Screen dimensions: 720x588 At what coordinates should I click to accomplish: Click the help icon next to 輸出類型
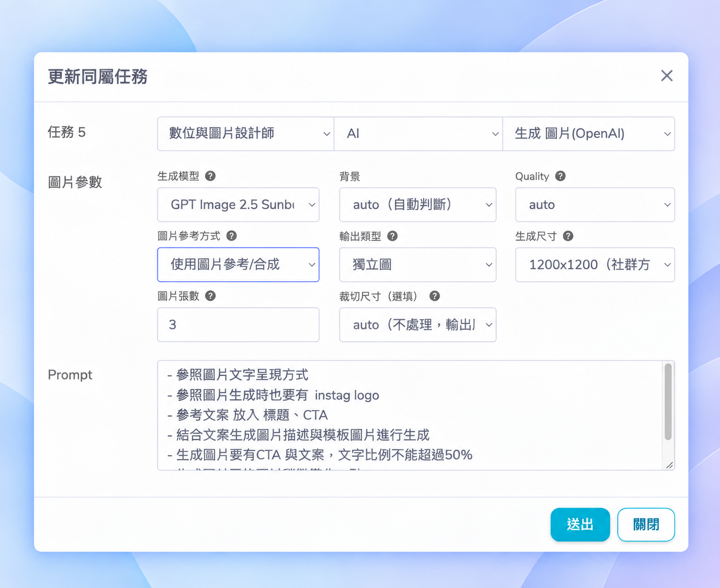[392, 236]
